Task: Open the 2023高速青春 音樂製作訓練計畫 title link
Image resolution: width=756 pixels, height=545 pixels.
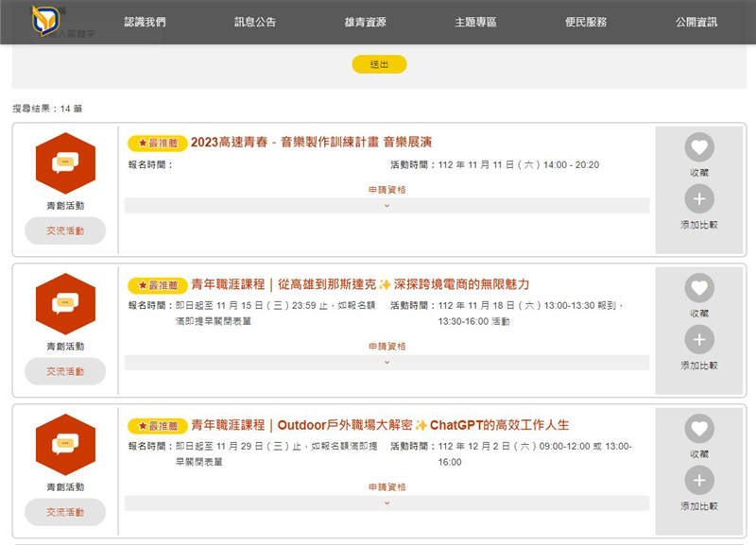Action: (x=311, y=143)
